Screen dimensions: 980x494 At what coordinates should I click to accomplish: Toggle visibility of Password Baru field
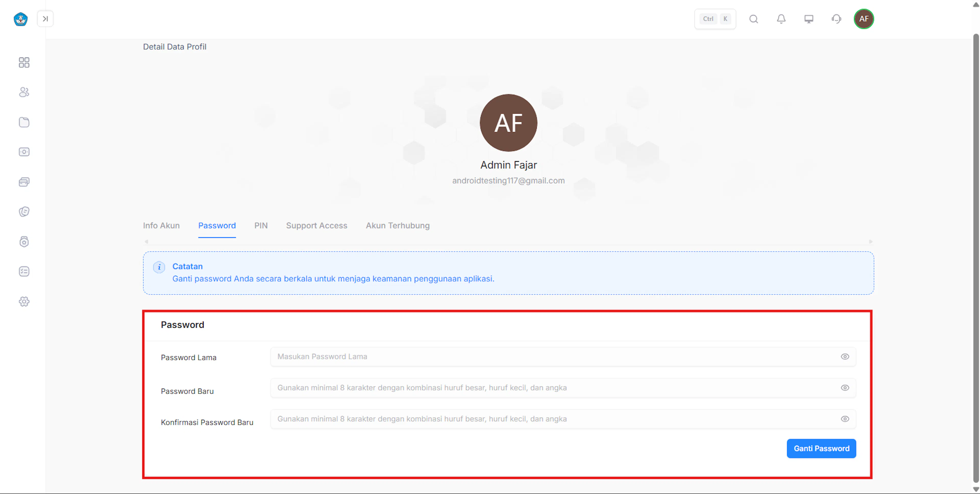point(844,388)
